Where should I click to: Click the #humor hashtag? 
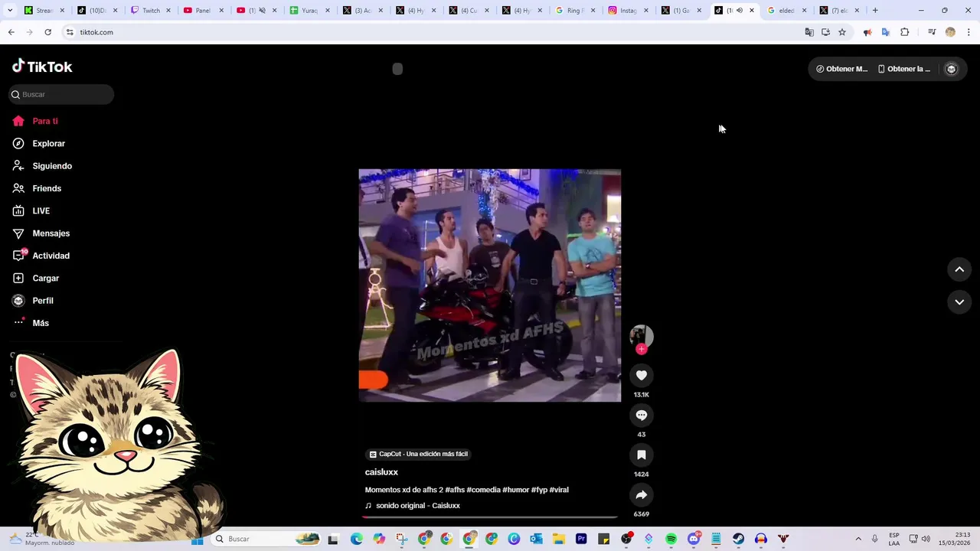(x=516, y=490)
